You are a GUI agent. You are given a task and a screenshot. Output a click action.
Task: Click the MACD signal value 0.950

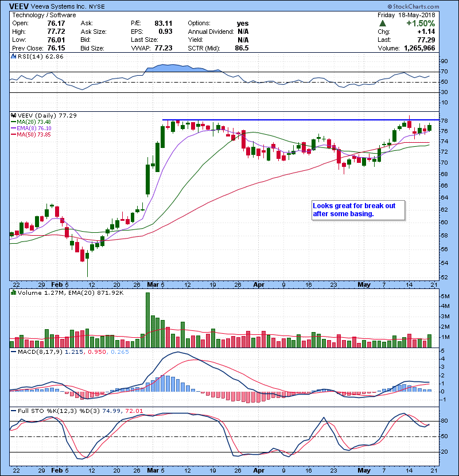click(x=97, y=352)
